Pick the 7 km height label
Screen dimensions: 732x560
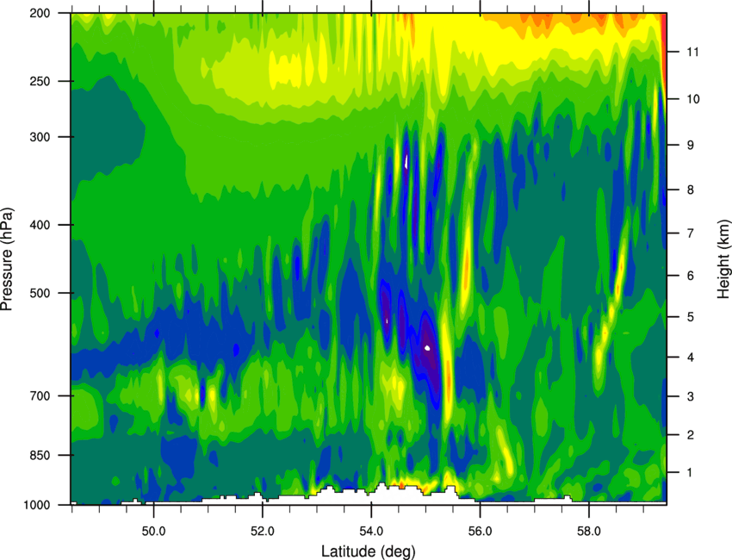691,233
